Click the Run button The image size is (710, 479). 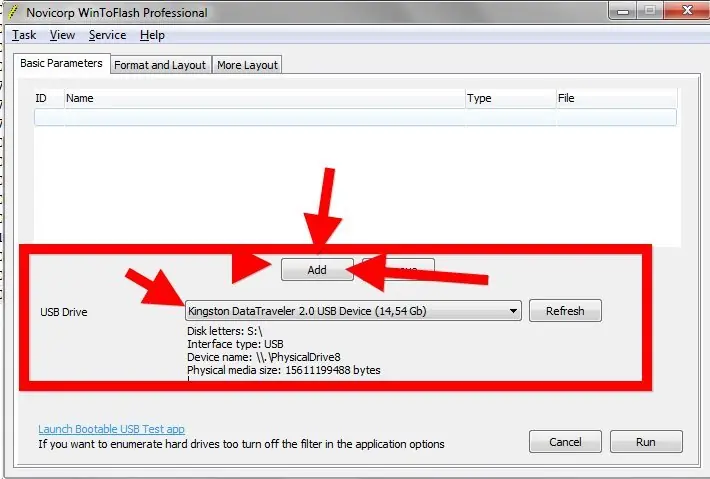pos(646,442)
